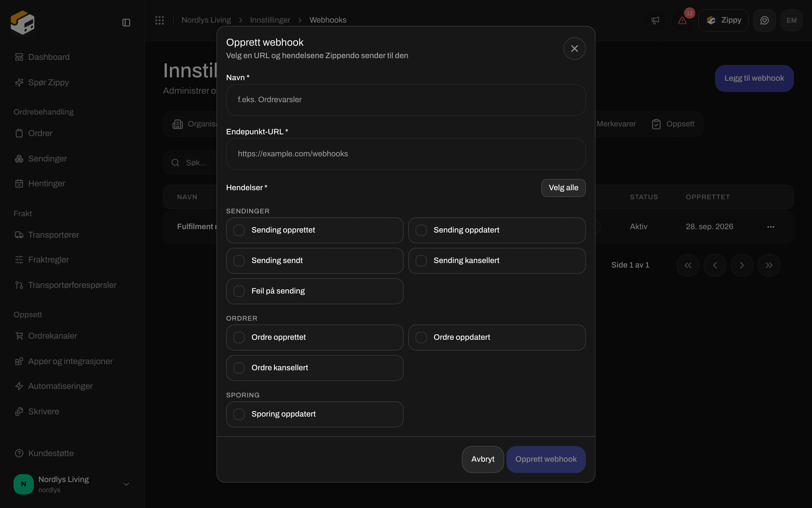
Task: Open the chat support icon in header
Action: pyautogui.click(x=764, y=20)
